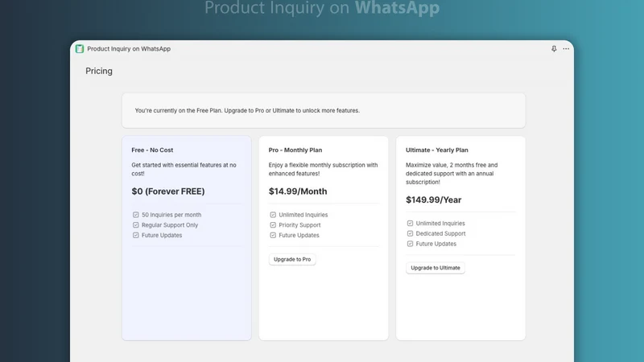
Task: Click the 'Priority Support' text
Action: tap(299, 225)
